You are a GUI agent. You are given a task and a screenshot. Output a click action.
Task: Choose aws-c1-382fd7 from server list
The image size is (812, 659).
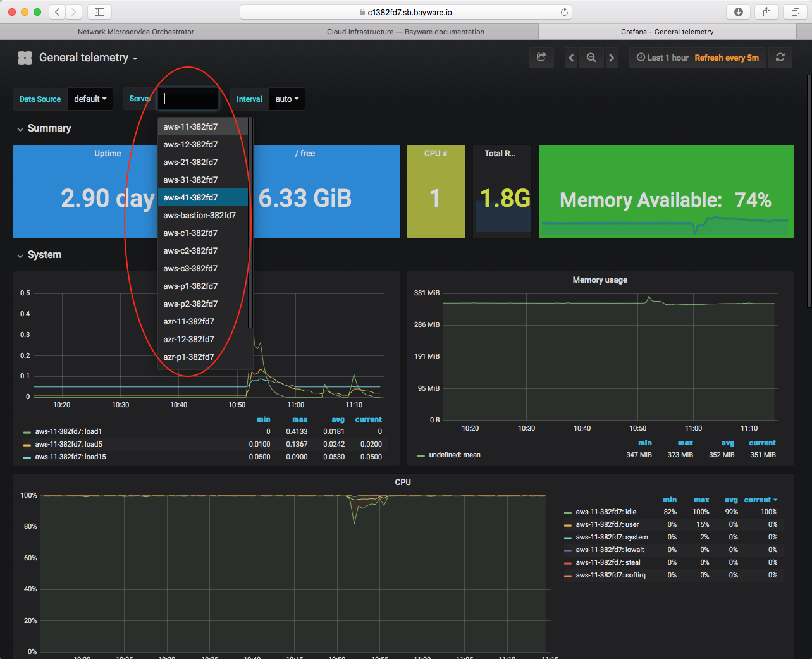[203, 233]
